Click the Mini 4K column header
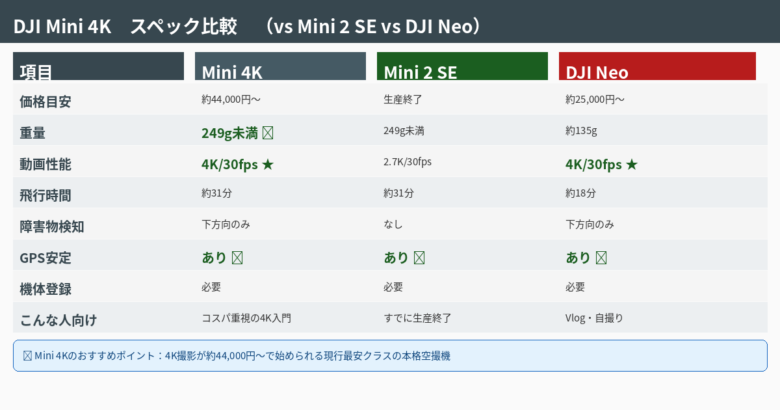Screen dimensions: 780x410 click(280, 66)
